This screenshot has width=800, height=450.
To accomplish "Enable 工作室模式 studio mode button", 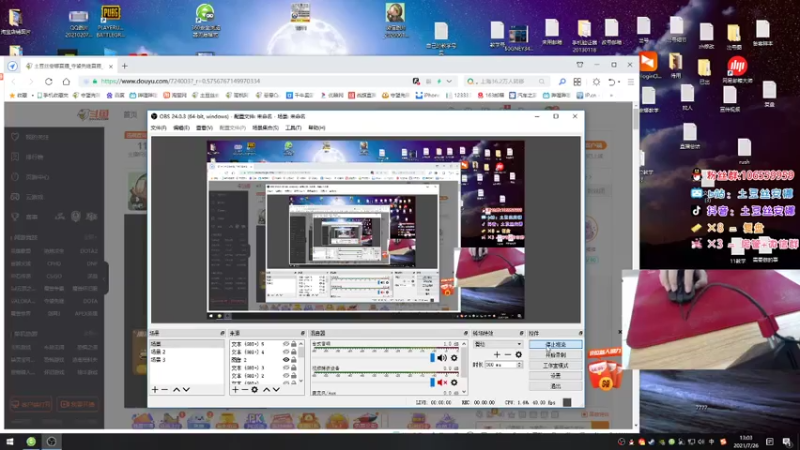I will point(555,365).
